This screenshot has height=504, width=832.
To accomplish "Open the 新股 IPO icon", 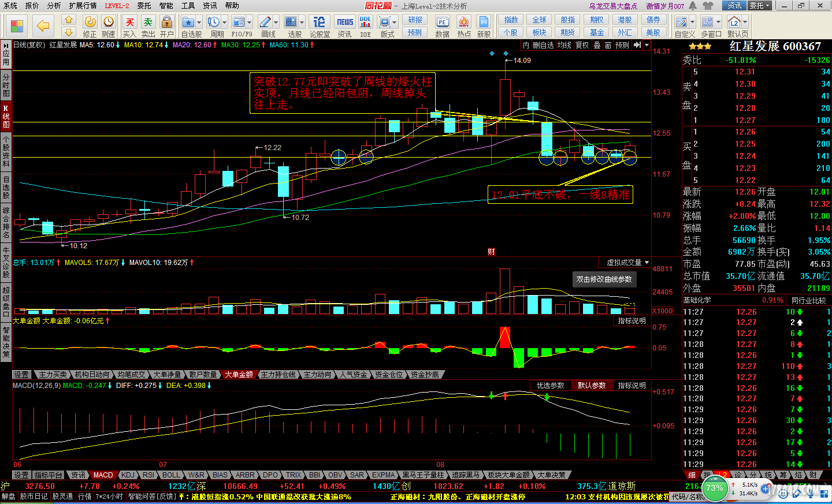I will tap(484, 26).
